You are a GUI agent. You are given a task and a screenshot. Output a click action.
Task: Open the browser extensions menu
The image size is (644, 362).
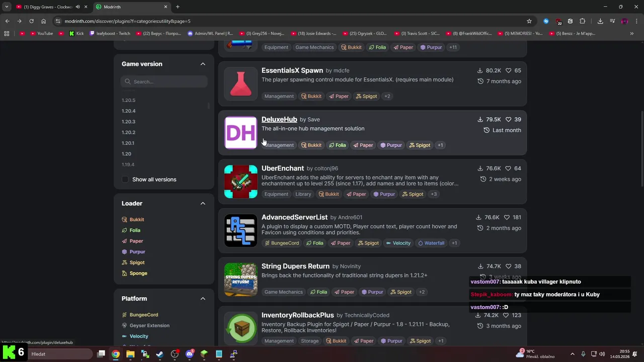[x=583, y=21]
